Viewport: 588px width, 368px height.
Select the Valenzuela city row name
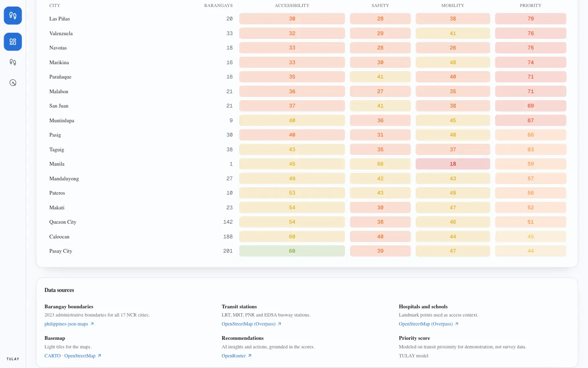pyautogui.click(x=61, y=34)
